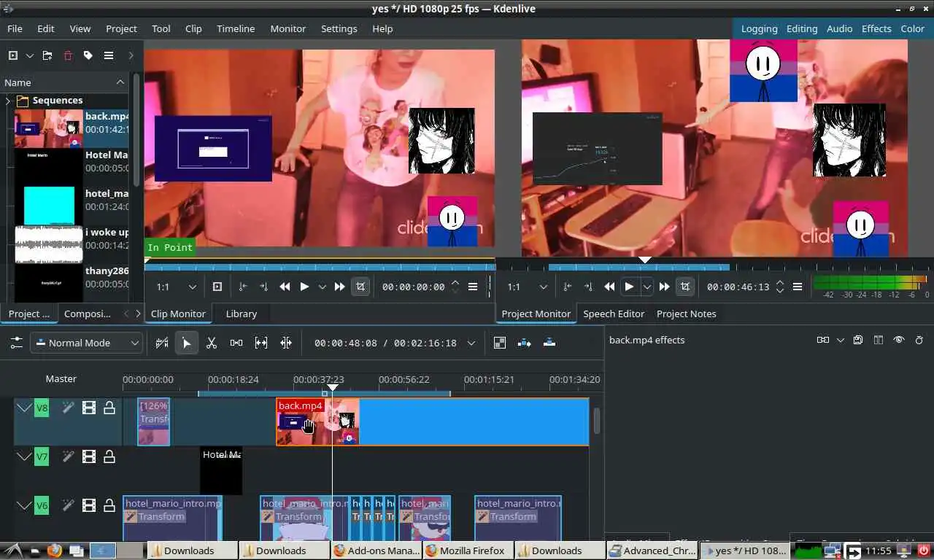Rewind playback in the project monitor
The image size is (934, 560).
point(609,287)
